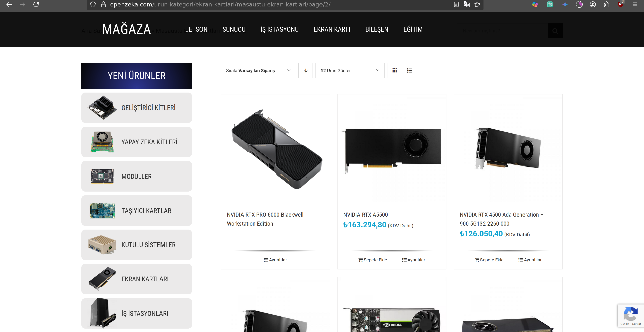Open the EĞİTİM menu
This screenshot has height=332, width=644.
click(x=413, y=29)
